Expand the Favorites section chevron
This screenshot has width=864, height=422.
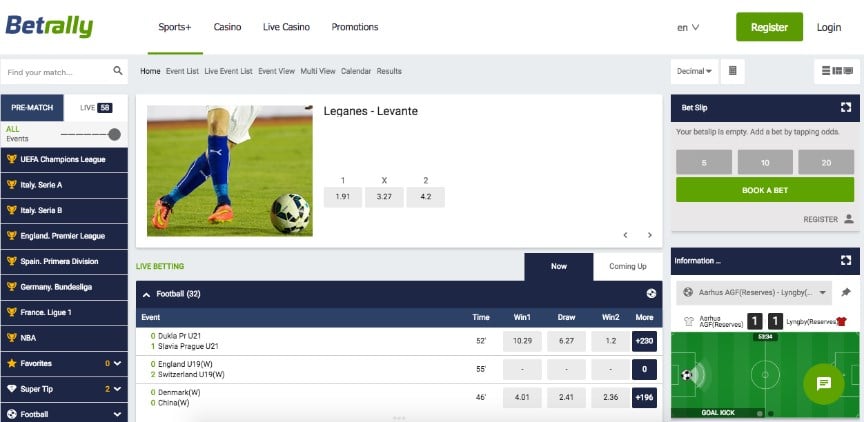[117, 364]
